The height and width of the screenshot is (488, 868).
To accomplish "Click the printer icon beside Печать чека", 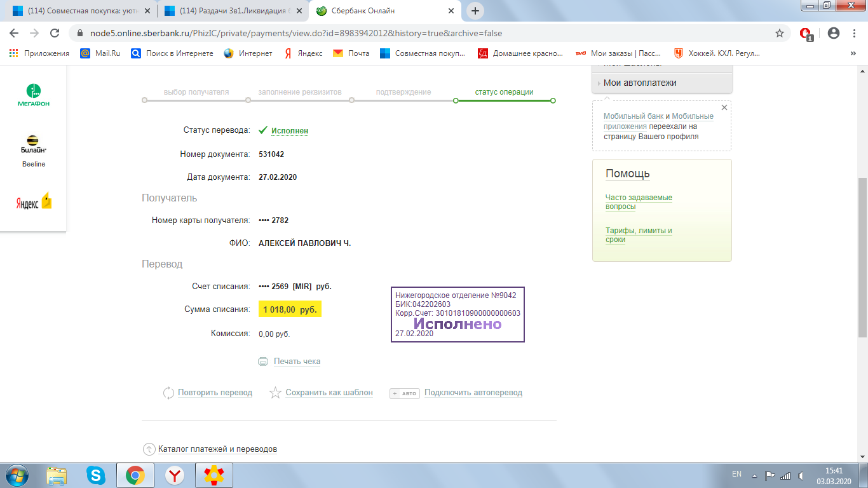I will click(x=263, y=362).
